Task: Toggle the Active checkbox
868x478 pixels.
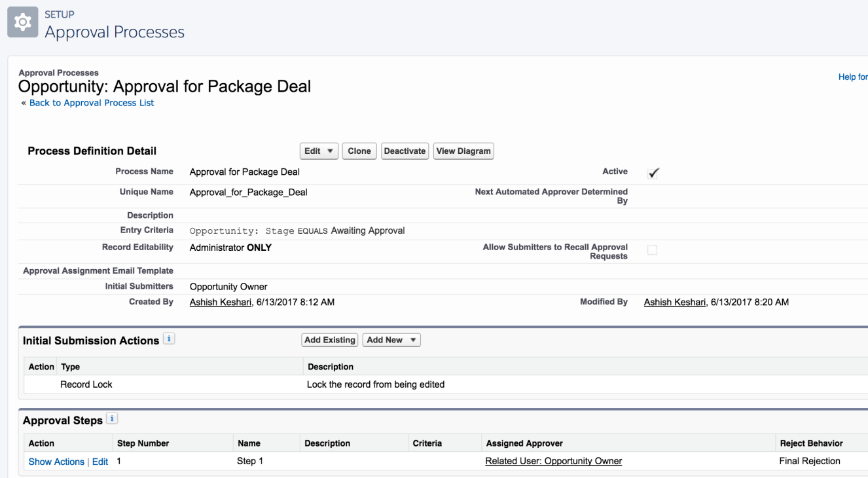Action: pos(653,173)
